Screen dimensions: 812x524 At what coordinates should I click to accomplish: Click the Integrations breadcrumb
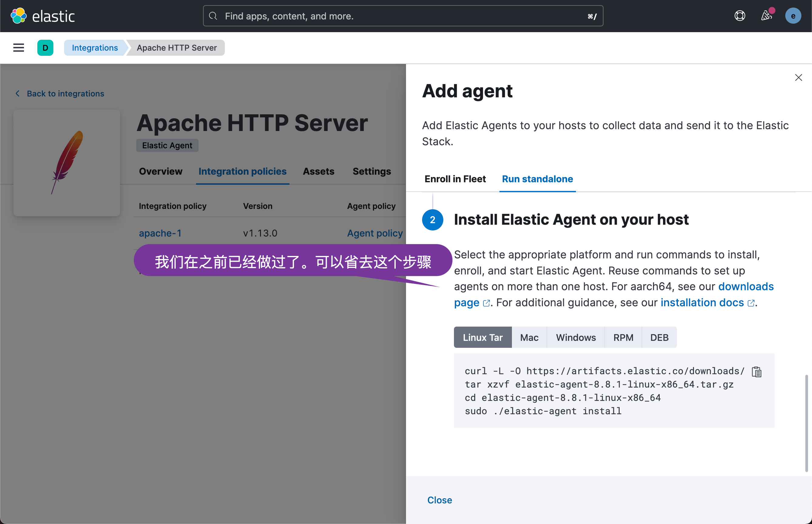[95, 48]
